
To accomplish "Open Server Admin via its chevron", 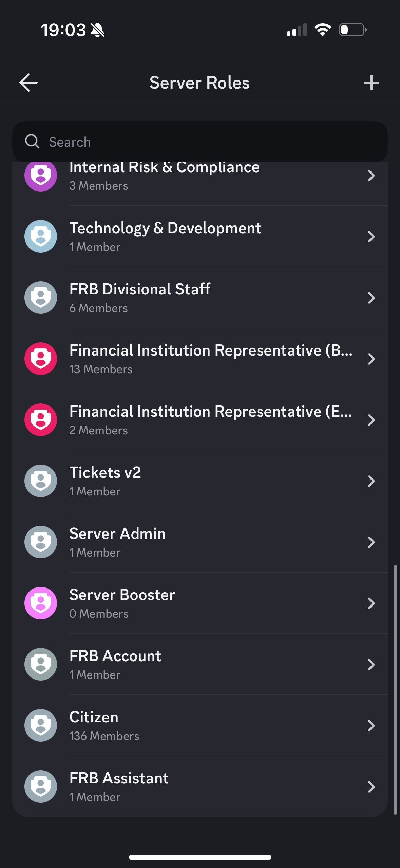I will [371, 542].
